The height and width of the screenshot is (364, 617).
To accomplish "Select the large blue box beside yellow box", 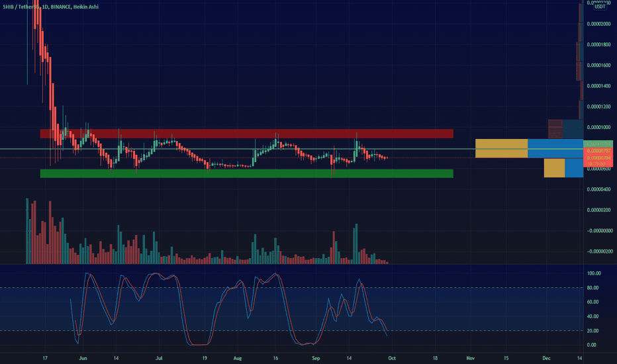I will click(555, 148).
